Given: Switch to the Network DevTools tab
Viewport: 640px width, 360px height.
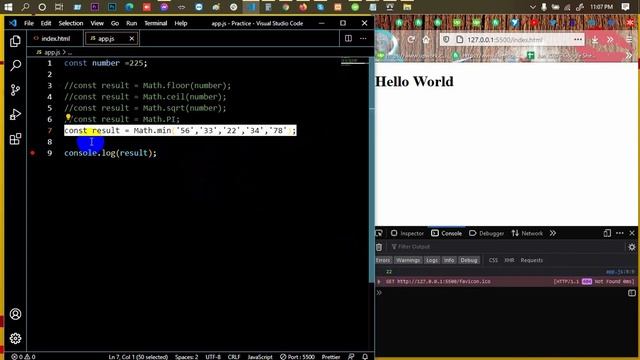Looking at the screenshot, I should pyautogui.click(x=527, y=233).
